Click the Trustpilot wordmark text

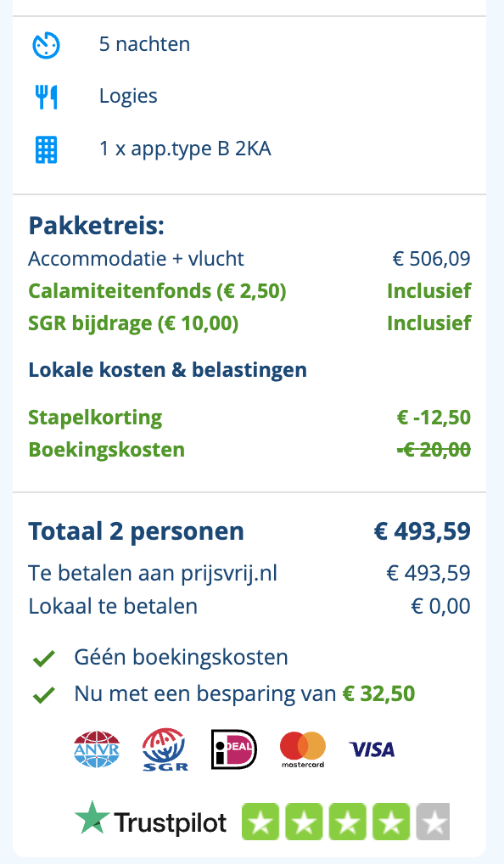point(171,822)
